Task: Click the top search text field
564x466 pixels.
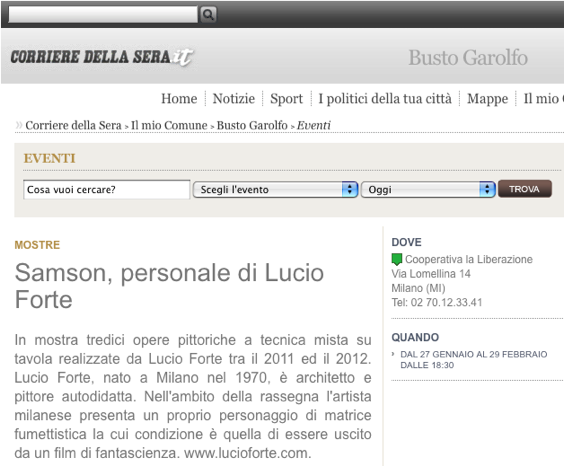Action: pos(103,14)
